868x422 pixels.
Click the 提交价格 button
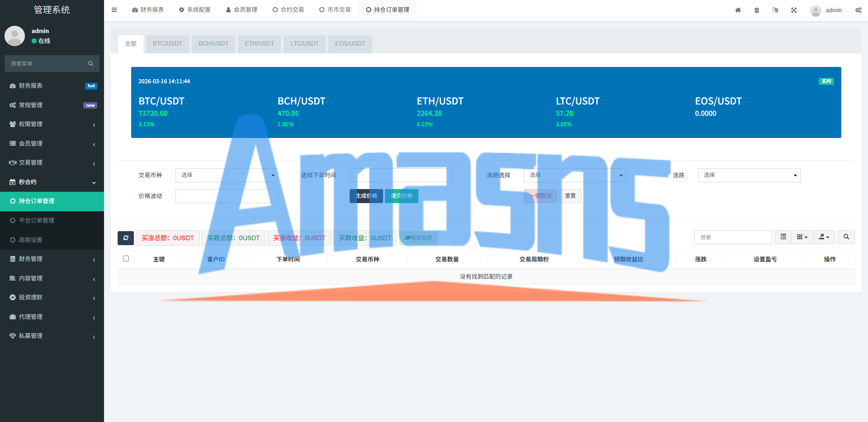pyautogui.click(x=402, y=196)
